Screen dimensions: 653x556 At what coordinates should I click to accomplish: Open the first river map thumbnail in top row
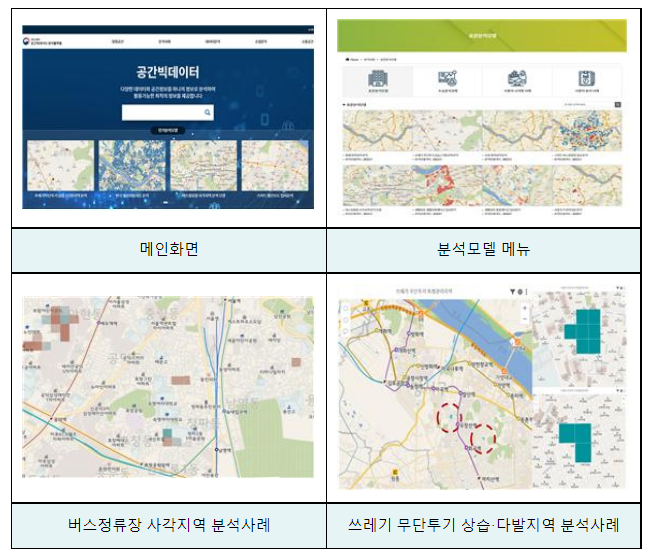tap(378, 131)
